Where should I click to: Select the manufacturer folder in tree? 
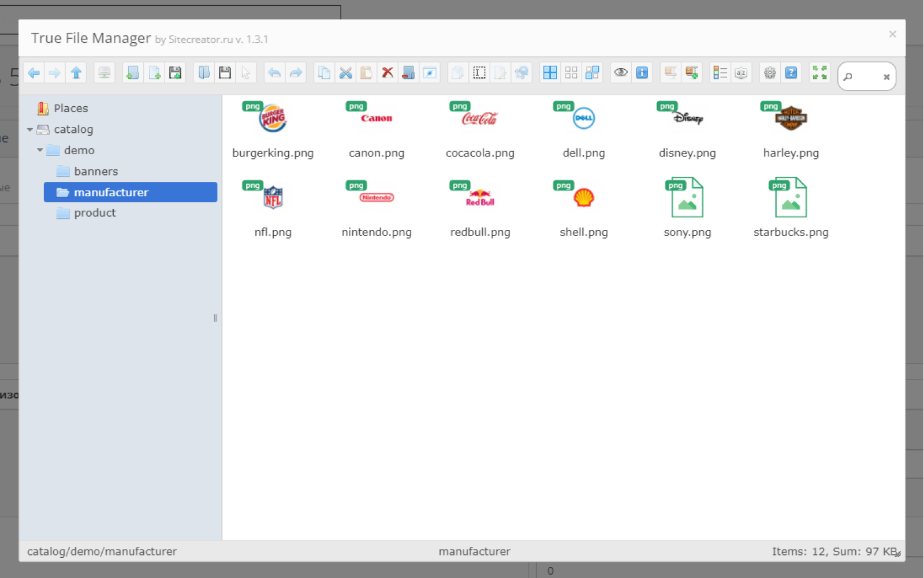[x=131, y=192]
